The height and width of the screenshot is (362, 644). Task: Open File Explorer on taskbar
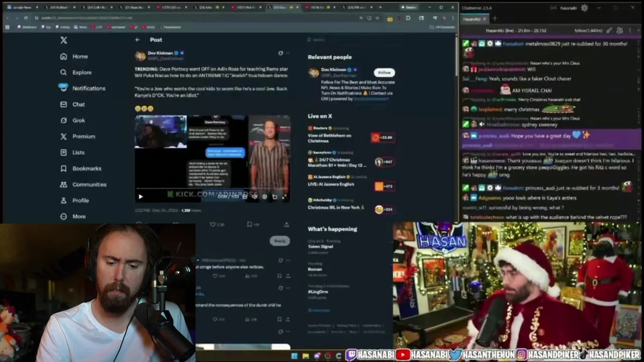(305, 356)
